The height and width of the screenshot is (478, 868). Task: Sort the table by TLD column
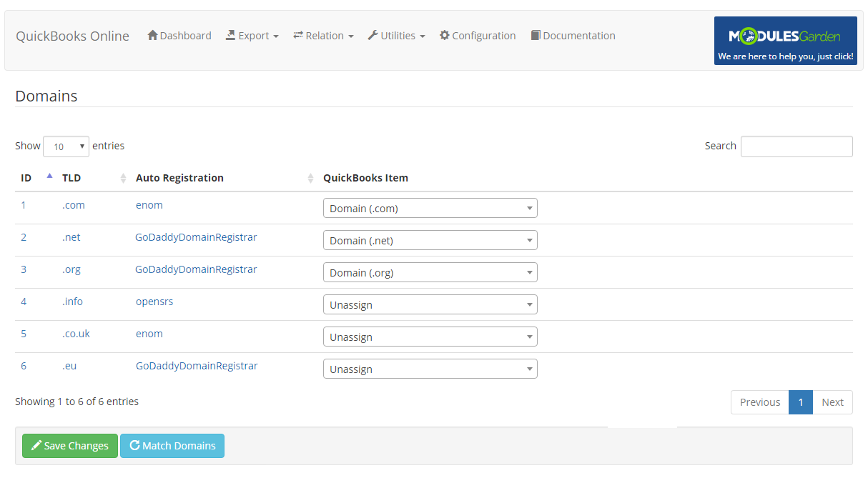pyautogui.click(x=71, y=177)
